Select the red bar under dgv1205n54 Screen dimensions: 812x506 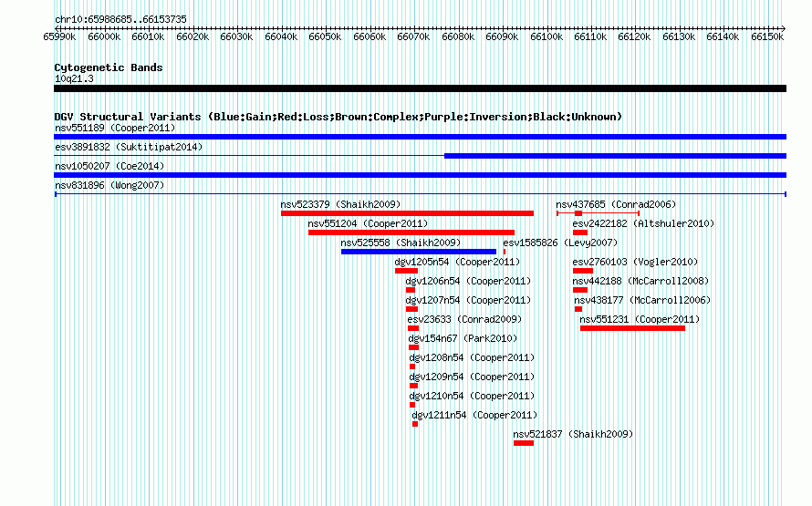click(x=406, y=271)
